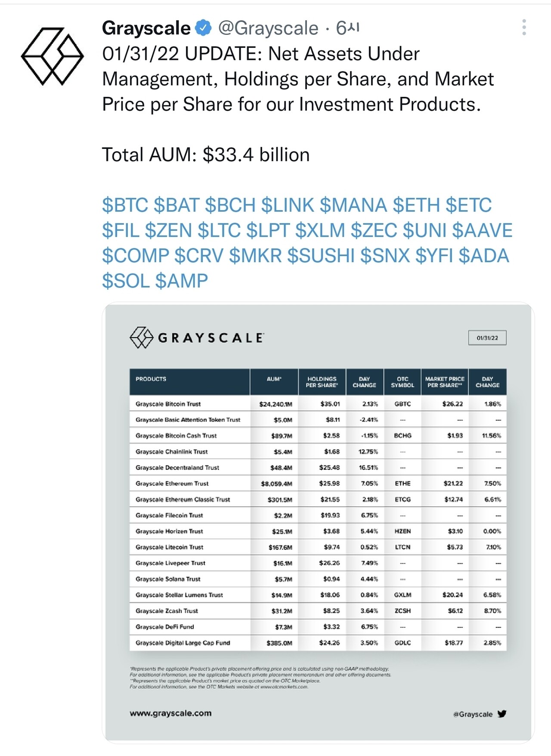Image resolution: width=551 pixels, height=756 pixels.
Task: Select the $LINK cashtag
Action: coord(287,205)
